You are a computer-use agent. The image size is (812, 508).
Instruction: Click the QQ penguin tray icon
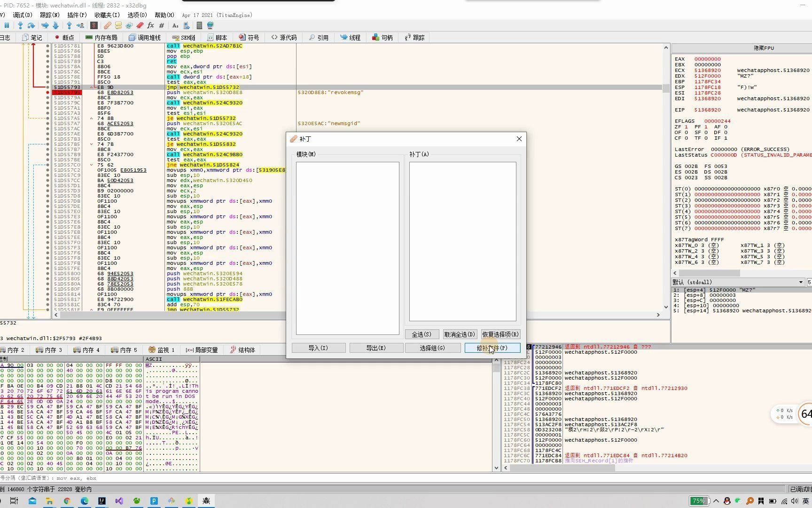pos(727,501)
